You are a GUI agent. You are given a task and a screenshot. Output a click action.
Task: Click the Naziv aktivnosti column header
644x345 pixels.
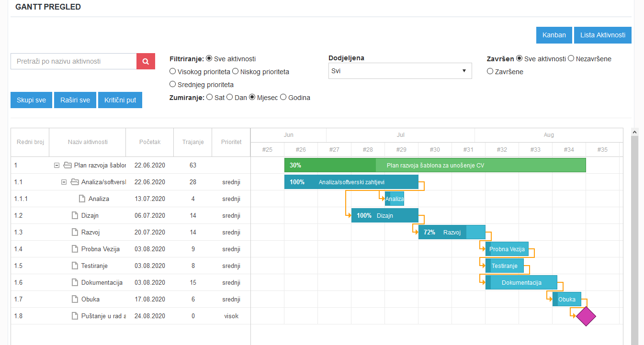click(88, 142)
